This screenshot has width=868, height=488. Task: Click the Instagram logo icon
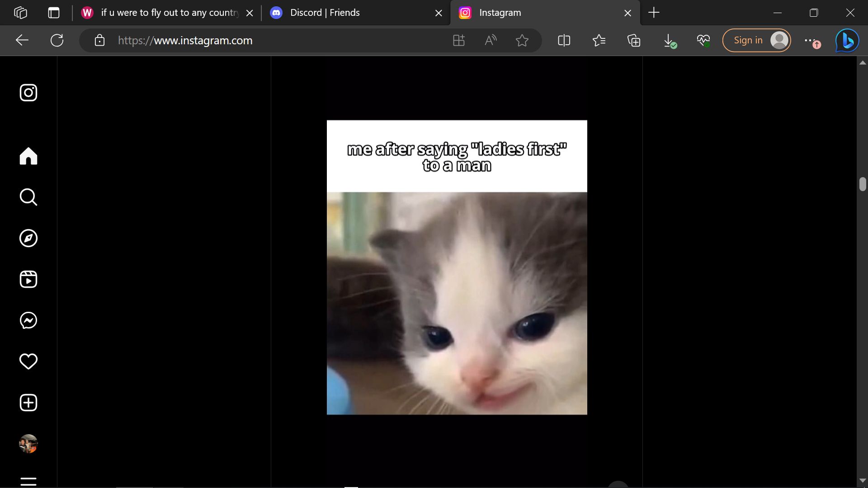[x=28, y=93]
